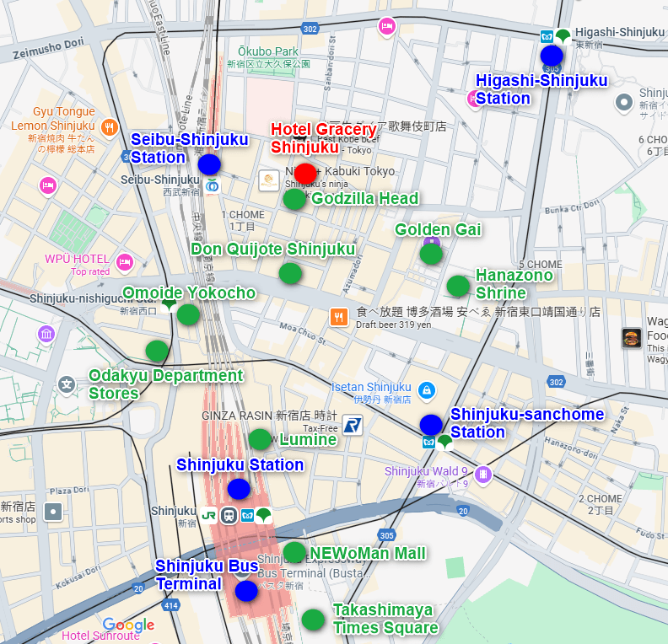
Task: Click the route 414 shield
Action: (x=171, y=605)
